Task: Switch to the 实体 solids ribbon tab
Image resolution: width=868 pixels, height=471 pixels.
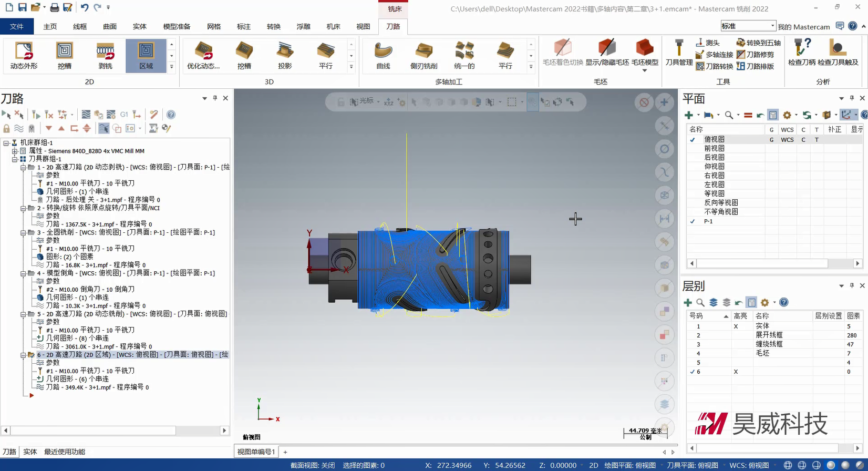Action: 140,26
